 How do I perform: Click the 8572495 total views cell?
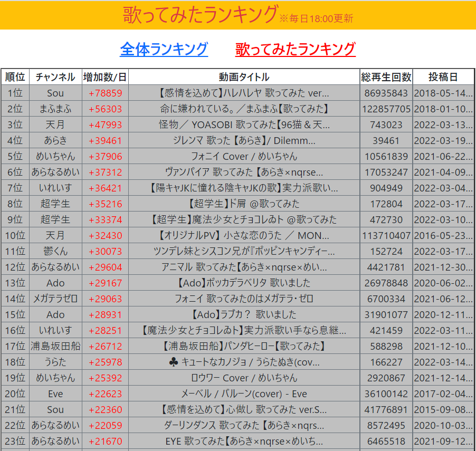click(386, 425)
